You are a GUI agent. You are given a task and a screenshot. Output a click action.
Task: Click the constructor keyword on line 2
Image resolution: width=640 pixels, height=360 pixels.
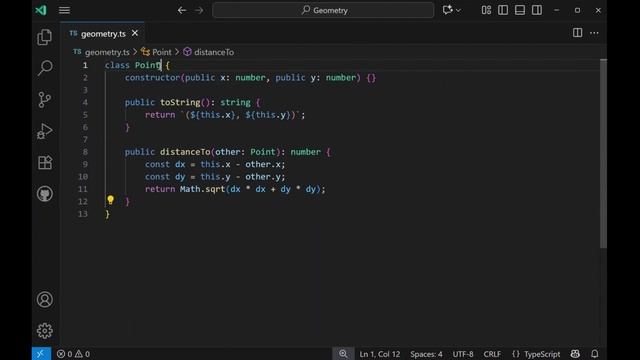click(152, 78)
